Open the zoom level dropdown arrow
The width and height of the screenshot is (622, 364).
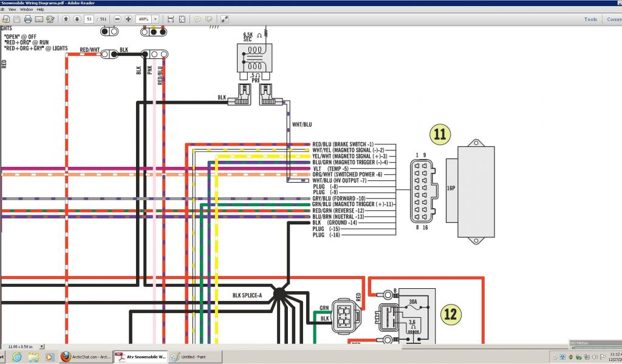pos(155,19)
